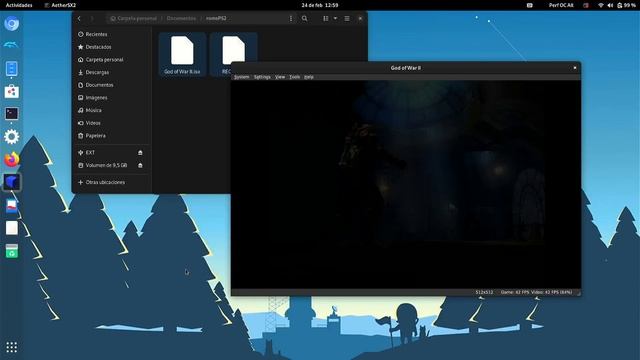
Task: Launch Dolphin emulator from the dock
Action: click(11, 45)
